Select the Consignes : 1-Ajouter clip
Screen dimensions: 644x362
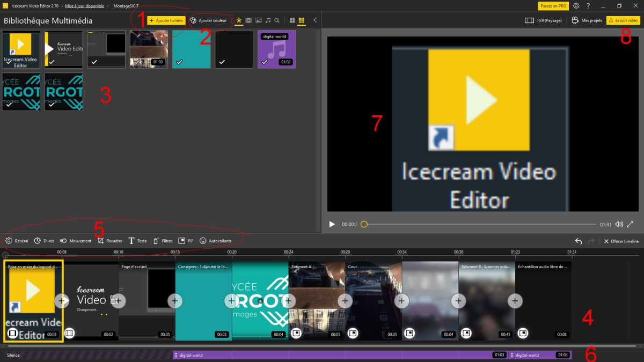click(203, 301)
